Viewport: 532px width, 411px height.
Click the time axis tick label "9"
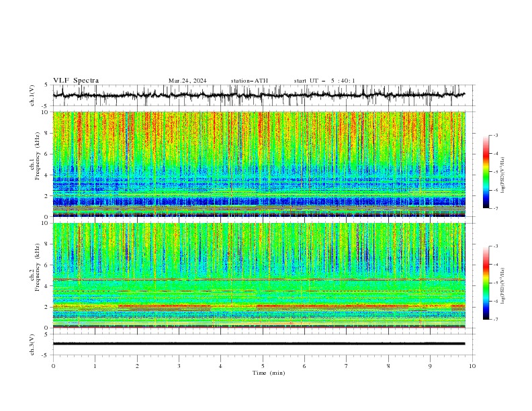click(x=430, y=366)
